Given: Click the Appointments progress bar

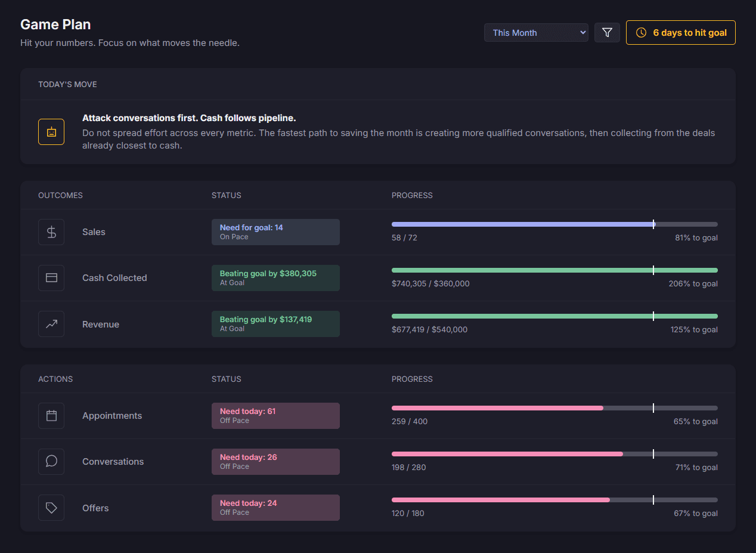Looking at the screenshot, I should pos(554,408).
